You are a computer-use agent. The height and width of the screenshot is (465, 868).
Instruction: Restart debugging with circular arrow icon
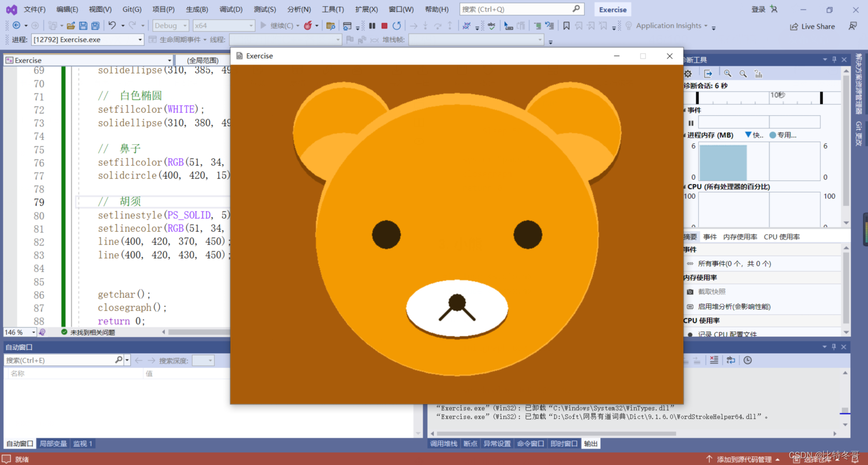pos(397,25)
